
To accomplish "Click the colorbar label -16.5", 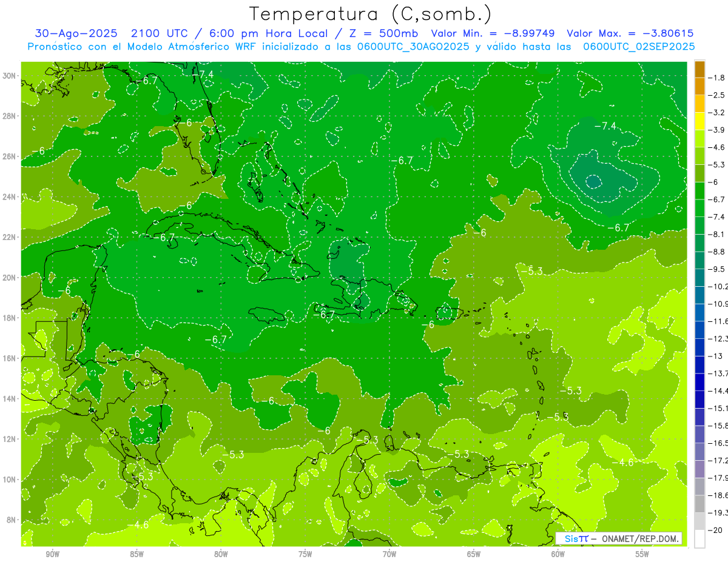I will pos(718,443).
